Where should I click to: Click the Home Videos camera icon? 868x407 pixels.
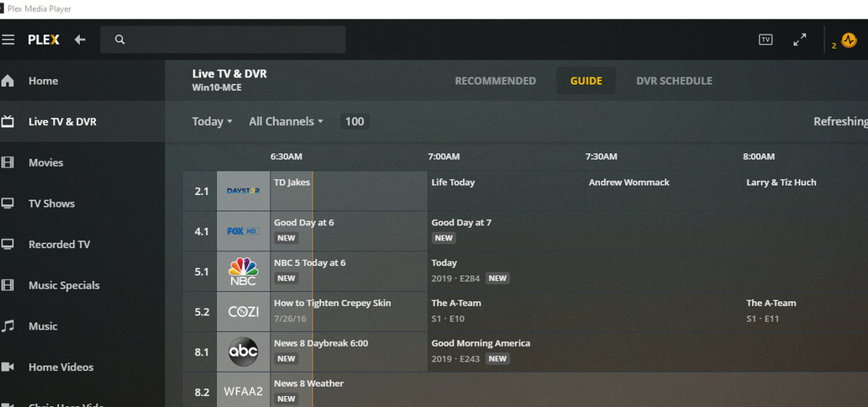[x=8, y=367]
